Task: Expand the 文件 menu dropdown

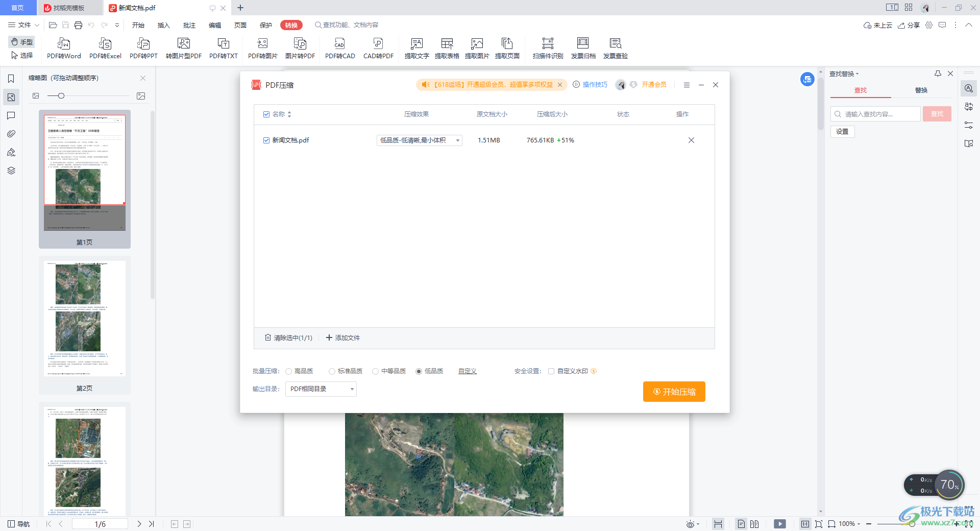Action: [x=24, y=25]
